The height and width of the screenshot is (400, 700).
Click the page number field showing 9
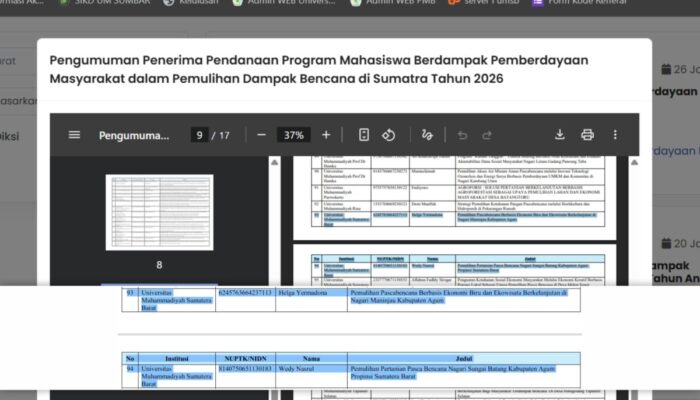(199, 135)
